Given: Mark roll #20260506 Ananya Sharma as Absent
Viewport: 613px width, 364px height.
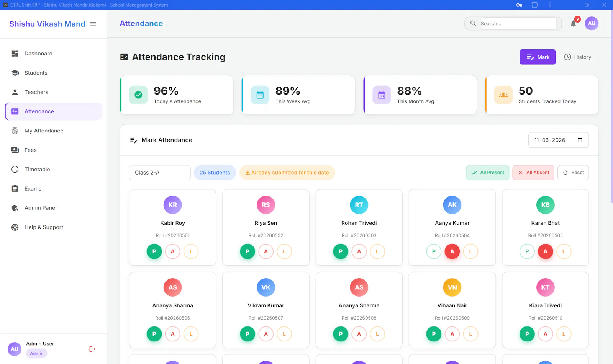Looking at the screenshot, I should 173,334.
